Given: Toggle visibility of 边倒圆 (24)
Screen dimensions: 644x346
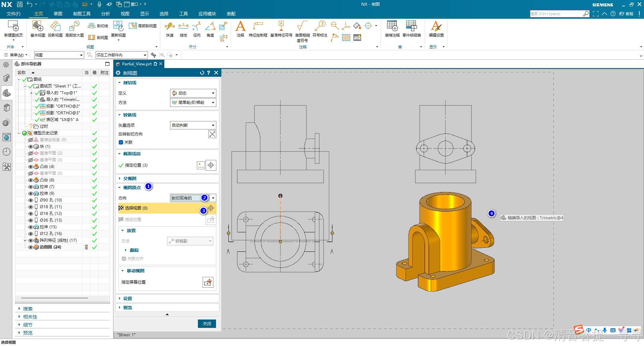Looking at the screenshot, I should [31, 247].
